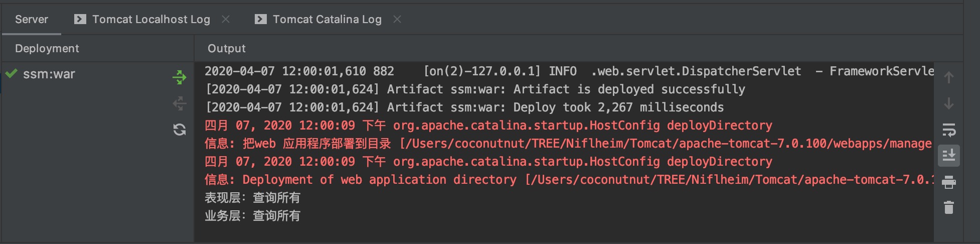Open the Tomcat Catalina Log tab
The image size is (980, 244).
327,20
